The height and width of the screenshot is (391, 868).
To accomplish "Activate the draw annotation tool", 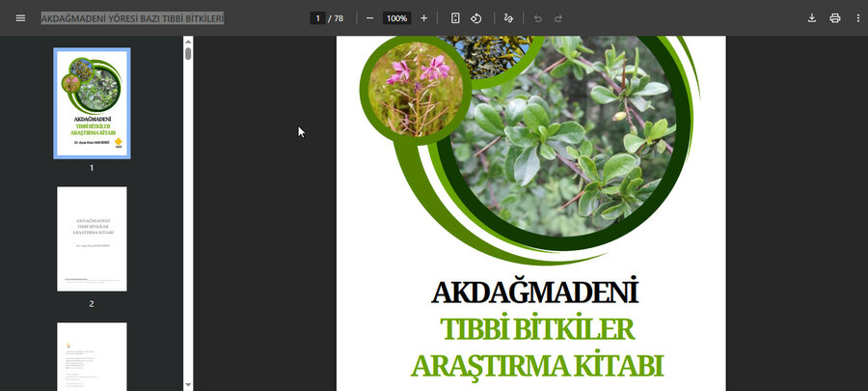I will [x=508, y=18].
